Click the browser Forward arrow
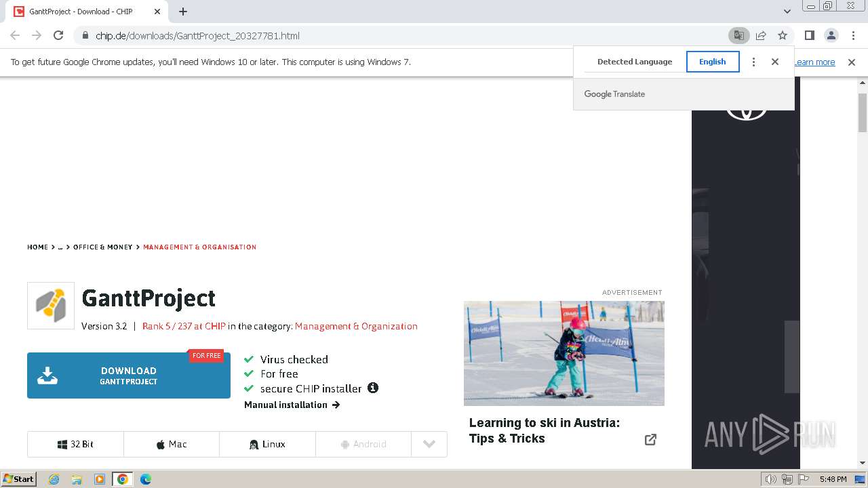 pos(37,35)
